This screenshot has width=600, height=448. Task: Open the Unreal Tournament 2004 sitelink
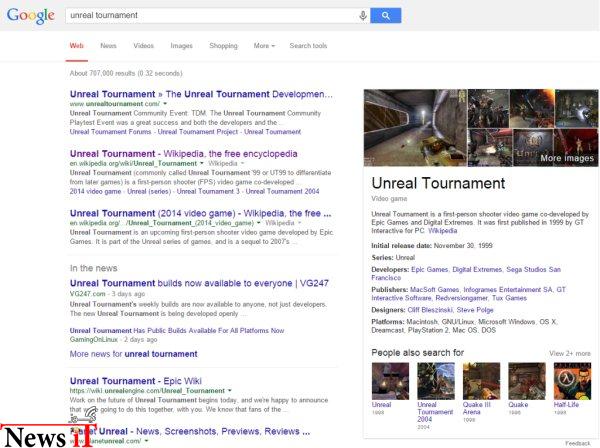282,191
